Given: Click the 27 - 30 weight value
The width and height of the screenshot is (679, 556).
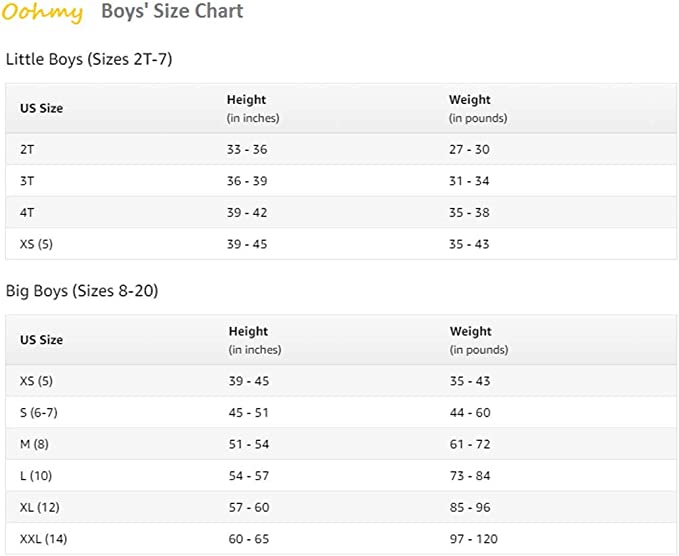Looking at the screenshot, I should [x=469, y=149].
